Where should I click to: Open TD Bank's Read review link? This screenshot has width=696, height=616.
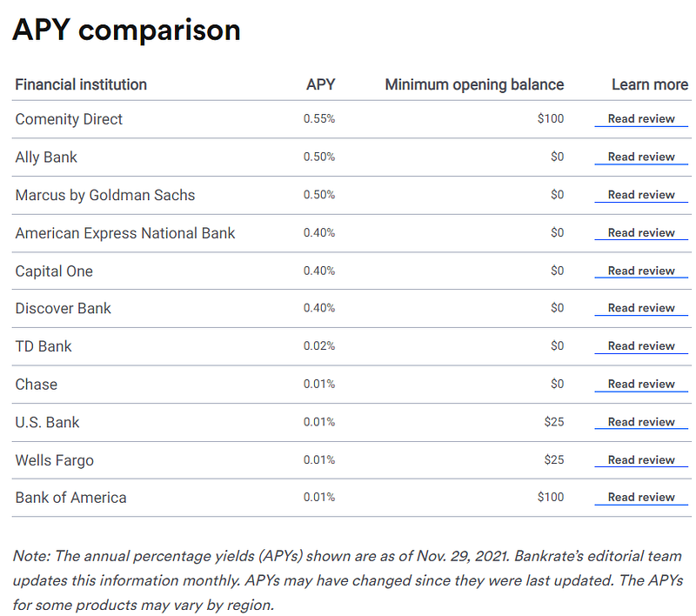pos(641,346)
